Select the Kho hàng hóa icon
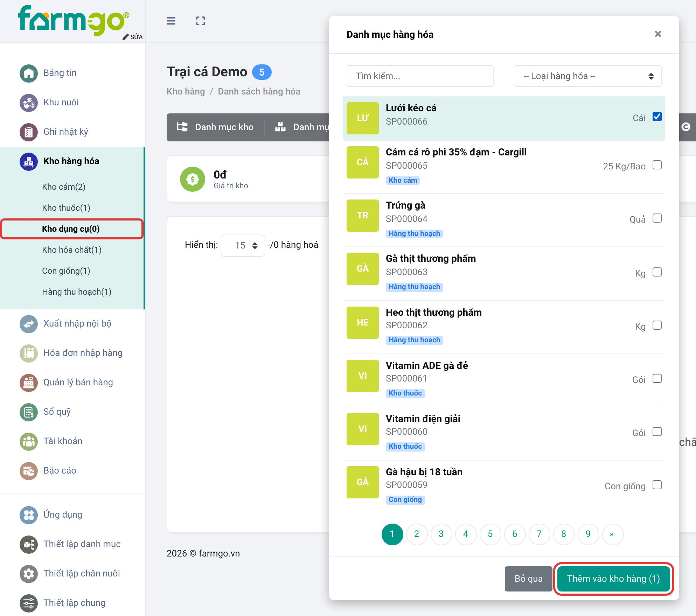696x616 pixels. (x=29, y=161)
